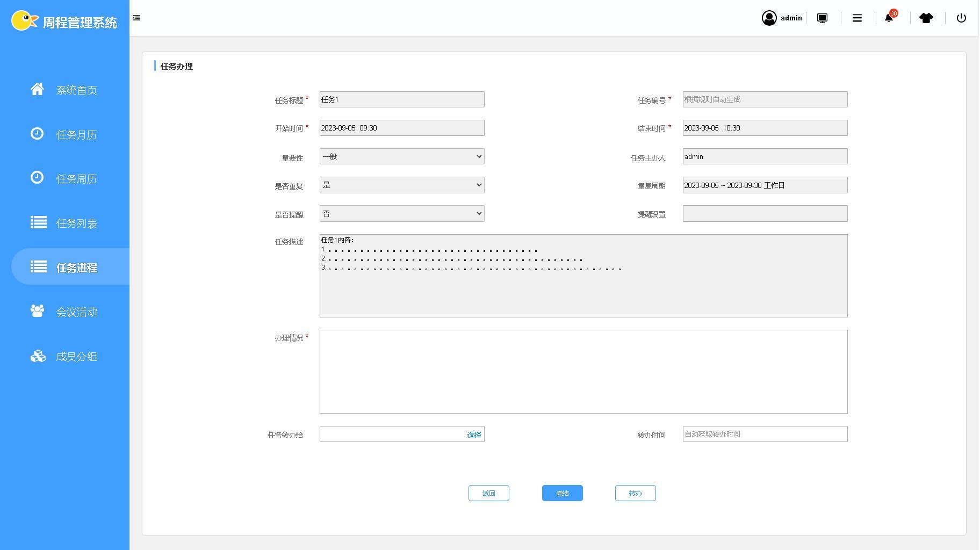Expand the 重要性 dropdown
Viewport: 980px width, 550px height.
401,156
